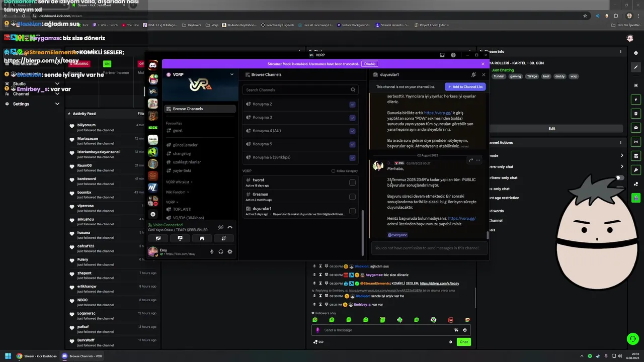Uncheck the Konuşma 6 (384kbps) checkbox
The image size is (644, 362).
click(352, 157)
